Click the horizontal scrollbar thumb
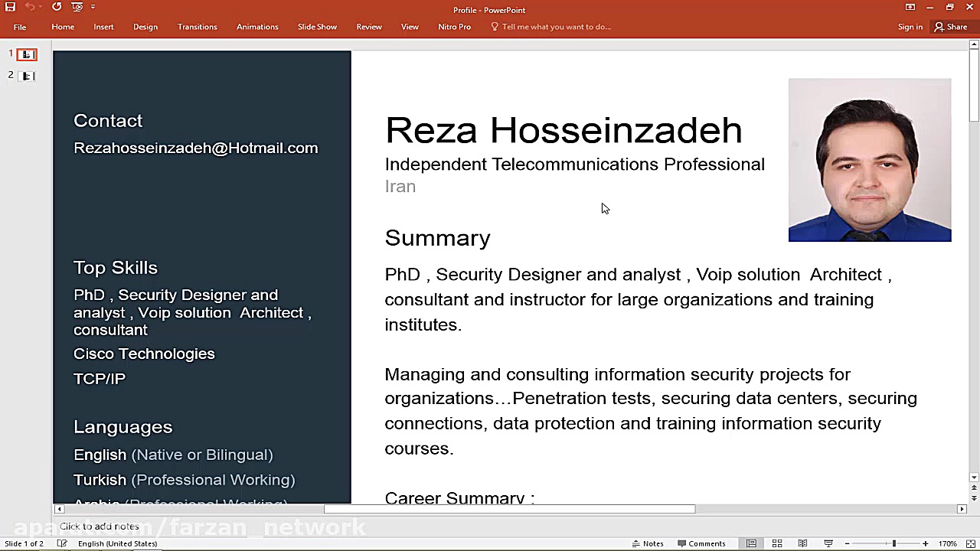The height and width of the screenshot is (551, 980). [x=509, y=509]
